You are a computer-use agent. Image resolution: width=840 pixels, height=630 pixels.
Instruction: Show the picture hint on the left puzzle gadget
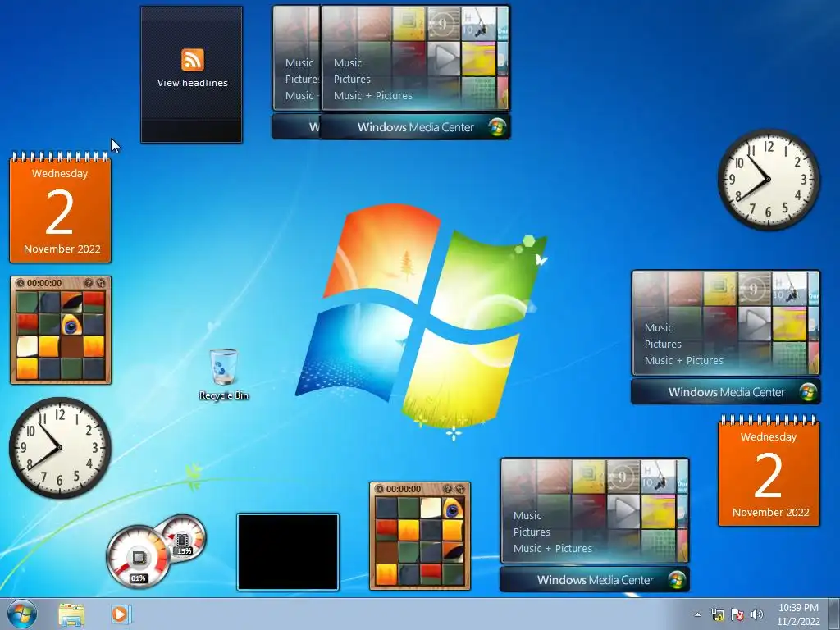[x=89, y=283]
